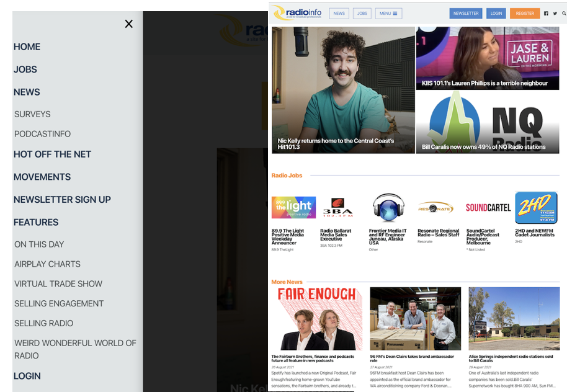Select HOT OFF THE NET menu item
Screen dimensions: 567x392
(x=52, y=154)
